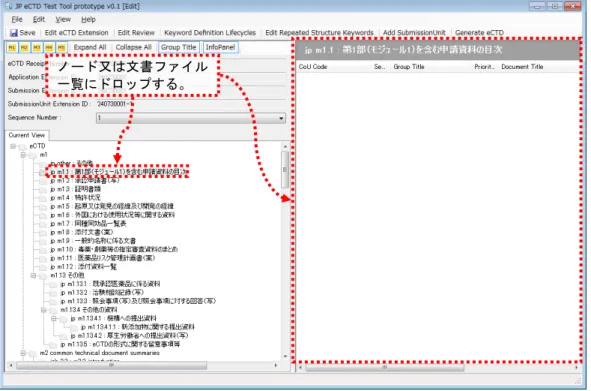Viewport: 591px width, 391px height.
Task: Select the jp m1.5 tree node
Action: point(112,207)
